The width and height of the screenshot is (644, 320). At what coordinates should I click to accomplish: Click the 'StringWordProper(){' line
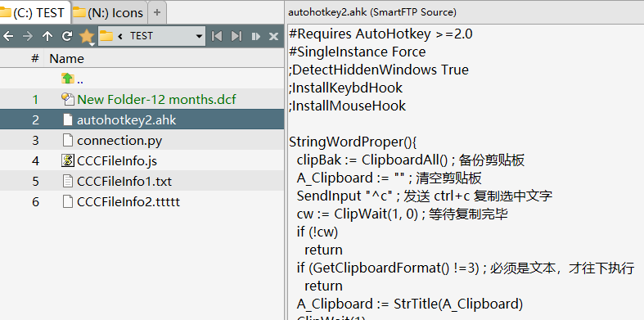point(354,142)
